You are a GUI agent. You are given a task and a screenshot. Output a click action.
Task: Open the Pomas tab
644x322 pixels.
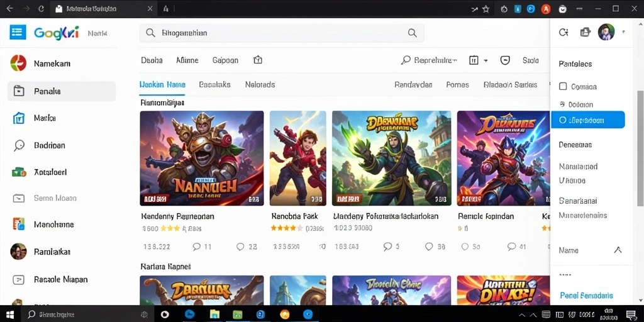tap(458, 85)
